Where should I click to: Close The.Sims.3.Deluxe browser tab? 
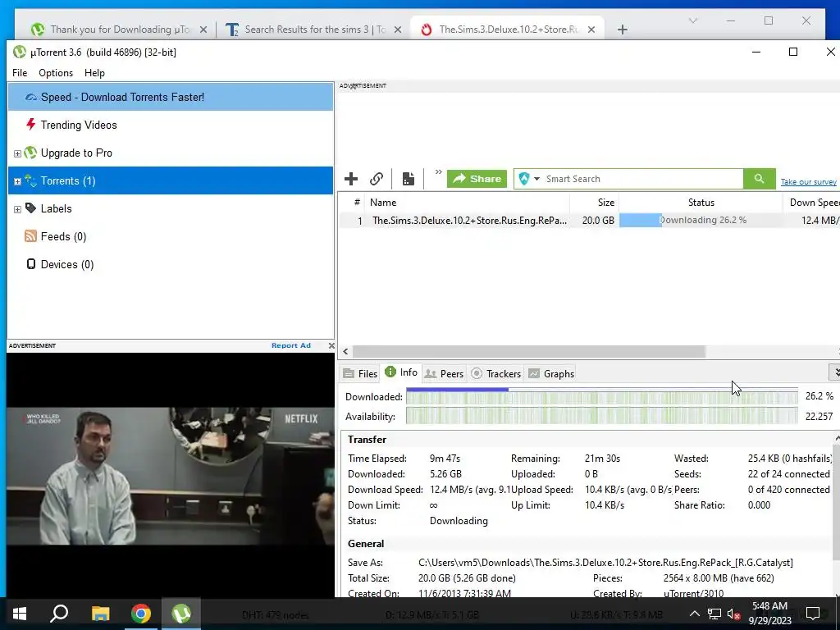tap(591, 30)
